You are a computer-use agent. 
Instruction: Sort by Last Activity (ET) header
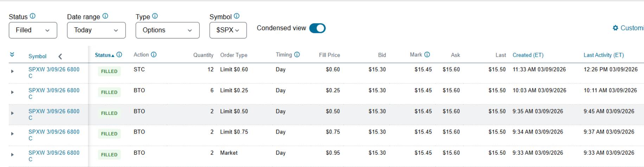603,55
